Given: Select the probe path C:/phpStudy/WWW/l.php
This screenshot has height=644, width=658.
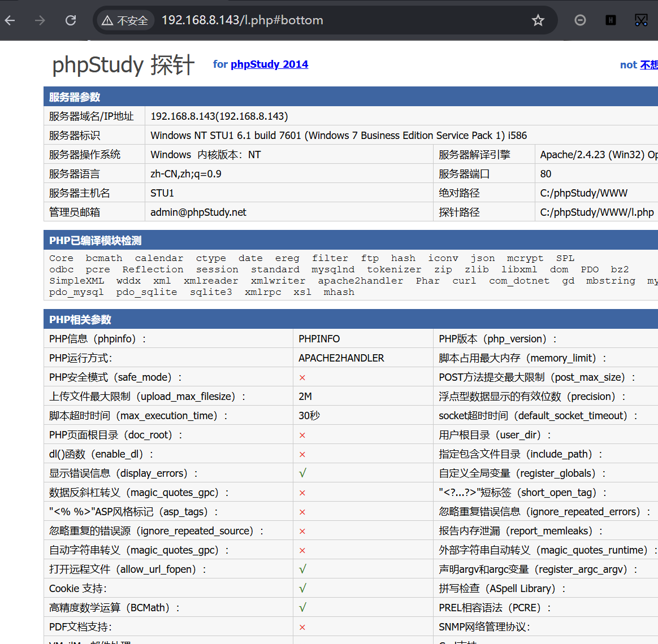Looking at the screenshot, I should (x=597, y=212).
